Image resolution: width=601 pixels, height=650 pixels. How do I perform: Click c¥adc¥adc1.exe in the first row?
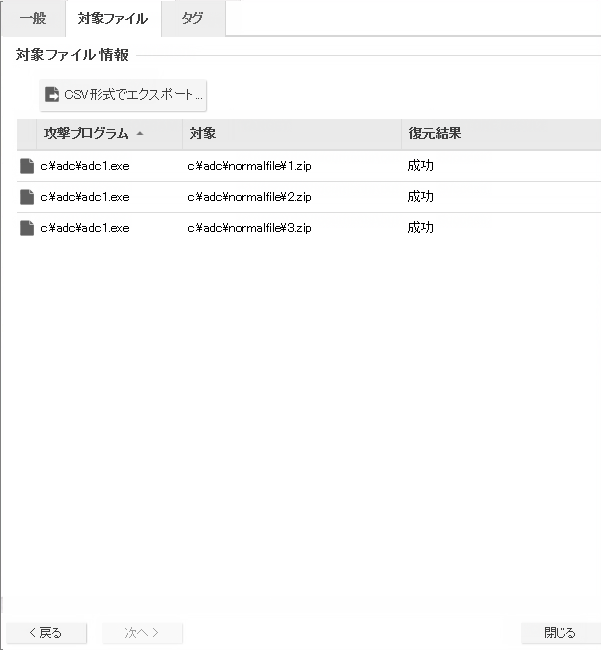85,166
